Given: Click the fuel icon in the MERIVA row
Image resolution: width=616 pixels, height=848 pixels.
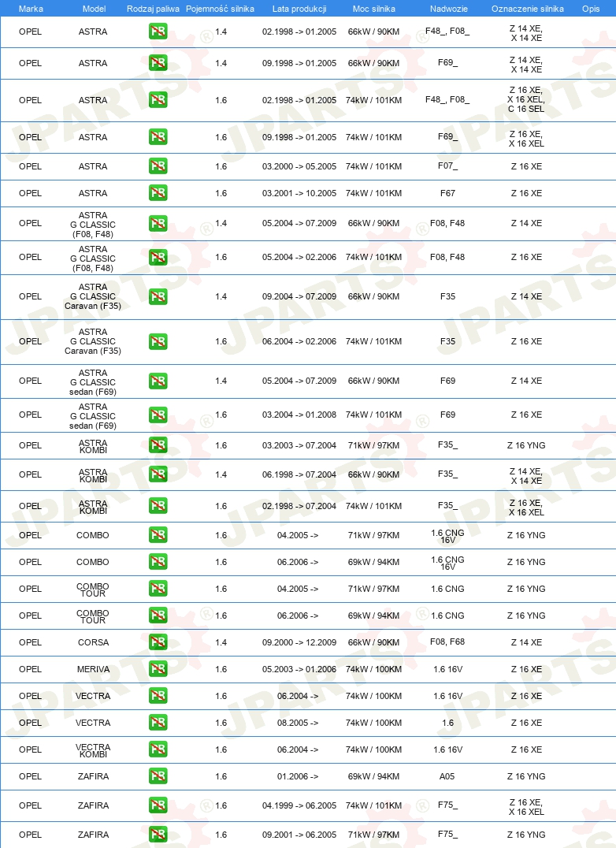Looking at the screenshot, I should pyautogui.click(x=158, y=669).
